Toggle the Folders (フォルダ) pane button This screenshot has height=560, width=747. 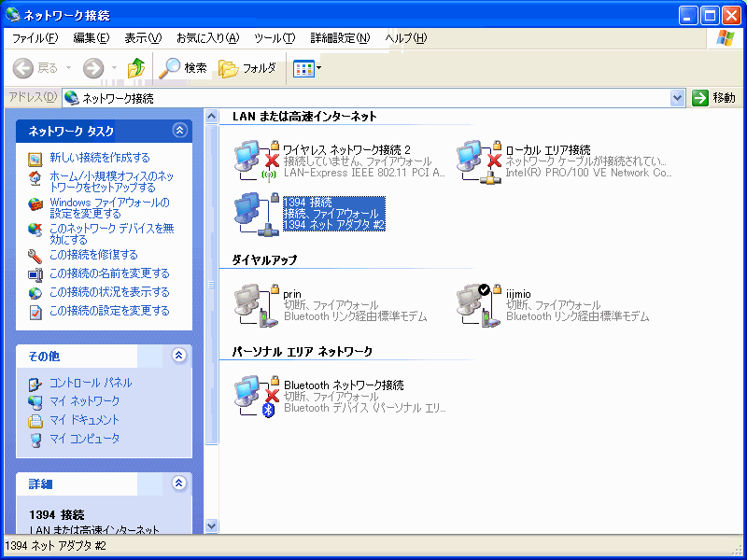click(x=247, y=68)
